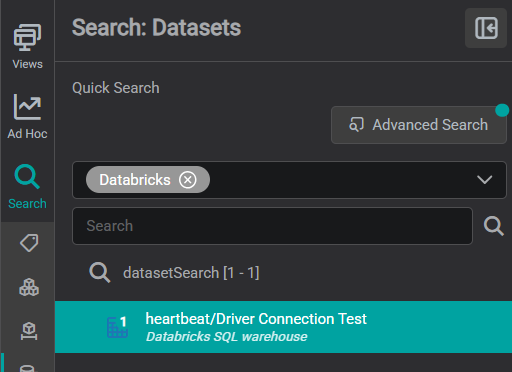This screenshot has width=512, height=372.
Task: Focus the Search text field
Action: (x=272, y=226)
